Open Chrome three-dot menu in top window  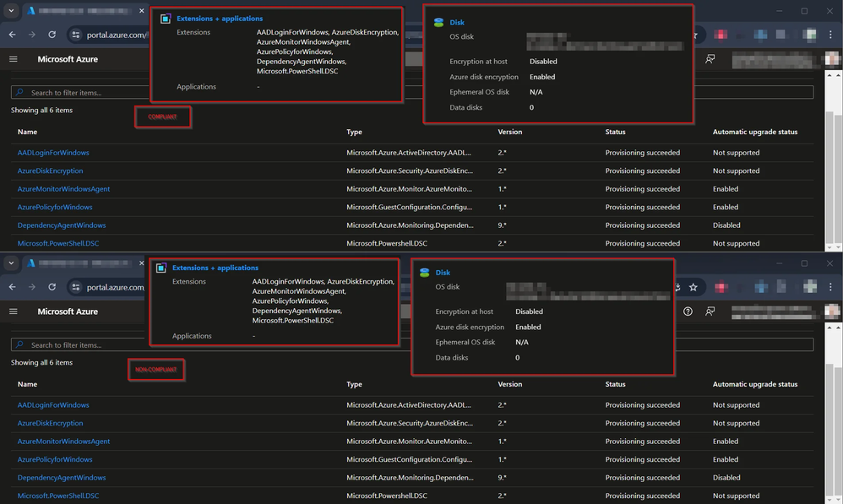click(x=830, y=35)
